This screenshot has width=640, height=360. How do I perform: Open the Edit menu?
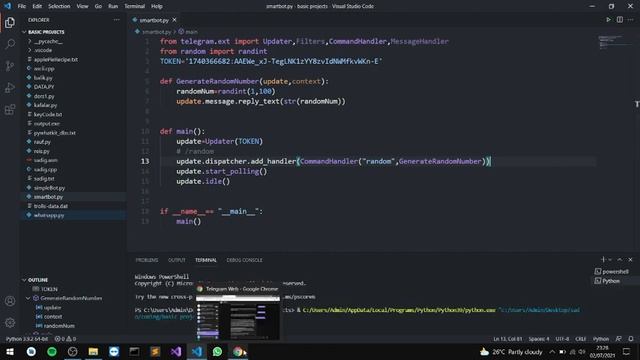[37, 6]
